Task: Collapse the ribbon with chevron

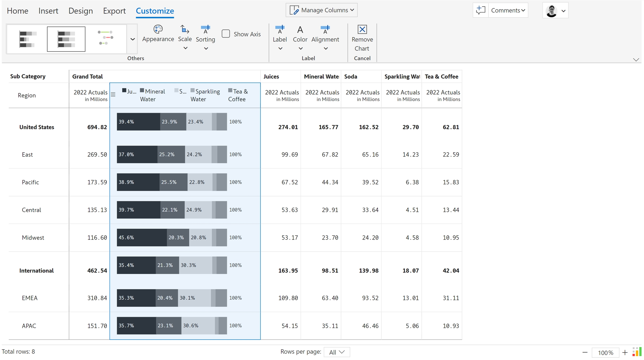Action: pyautogui.click(x=636, y=60)
